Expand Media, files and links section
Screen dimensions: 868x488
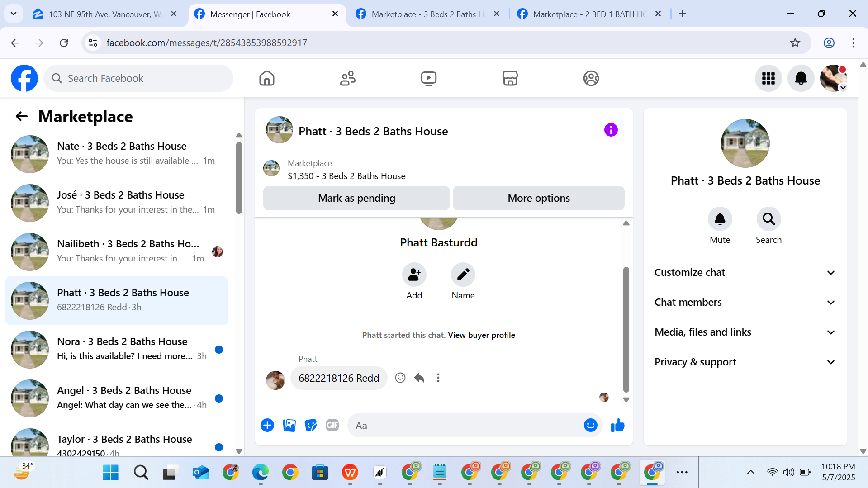tap(745, 332)
